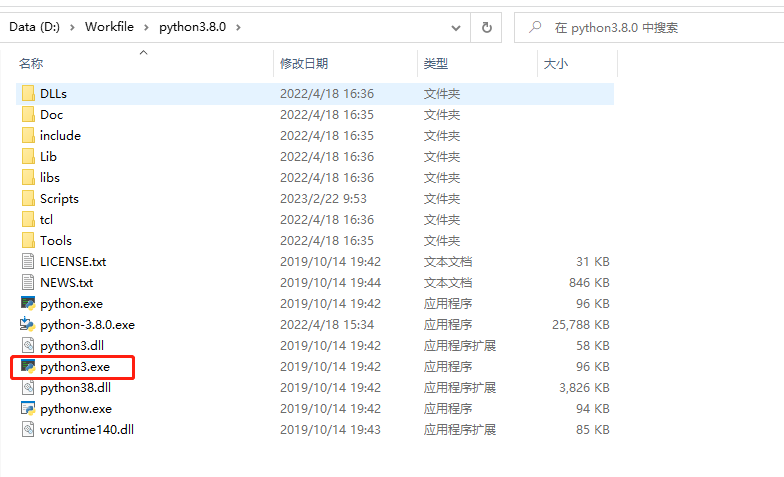
Task: Click the Tools folder icon
Action: pos(28,240)
